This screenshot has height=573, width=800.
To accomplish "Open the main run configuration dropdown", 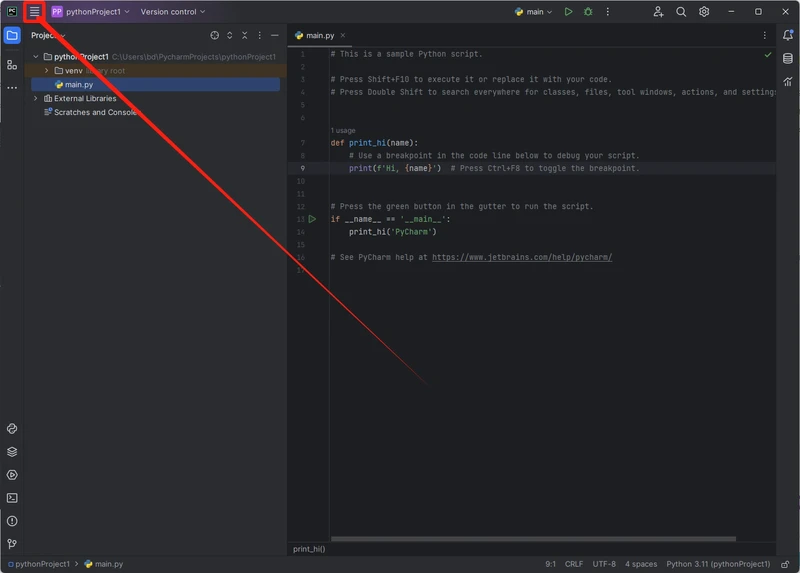I will (x=534, y=12).
